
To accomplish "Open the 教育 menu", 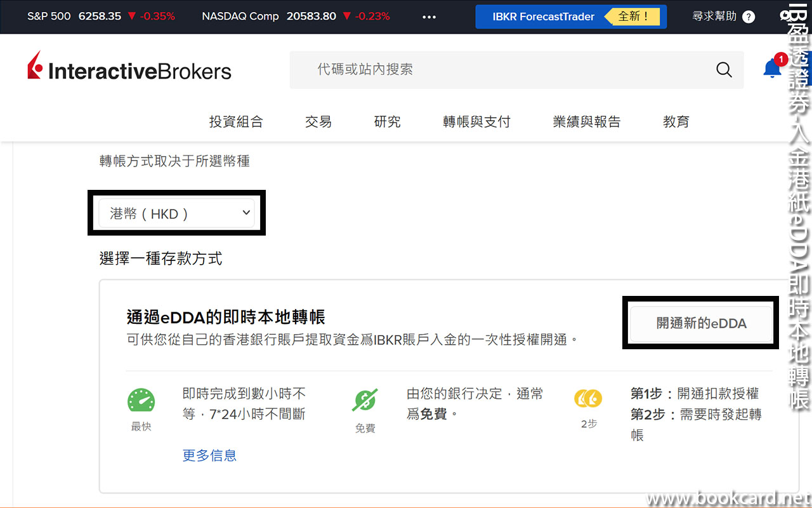I will point(676,122).
